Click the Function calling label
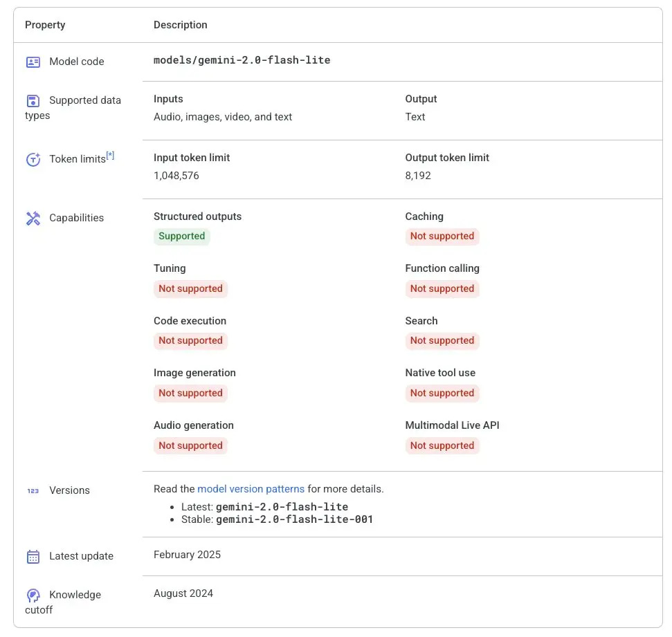Image resolution: width=672 pixels, height=637 pixels. tap(442, 268)
